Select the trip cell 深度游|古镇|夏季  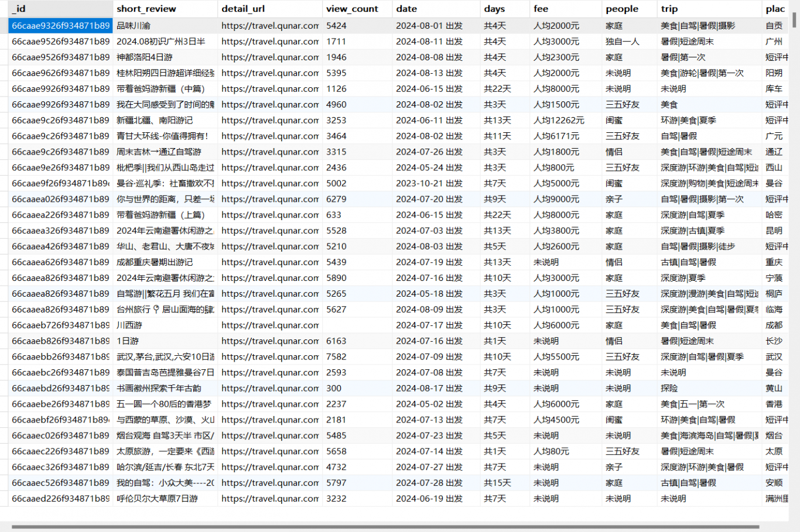(x=709, y=231)
